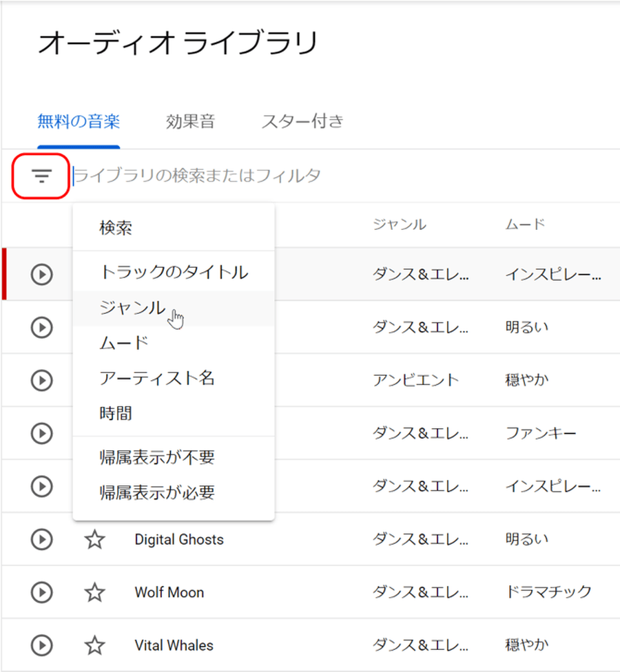Screen dimensions: 620x672
Task: Switch to the 効果音 tab
Action: [x=190, y=123]
